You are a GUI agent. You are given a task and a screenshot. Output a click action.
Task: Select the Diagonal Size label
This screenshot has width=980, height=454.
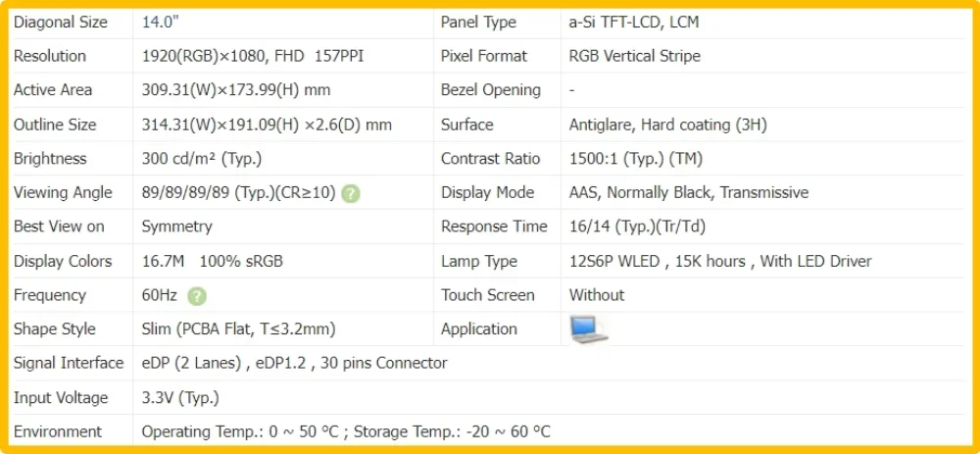pyautogui.click(x=61, y=22)
